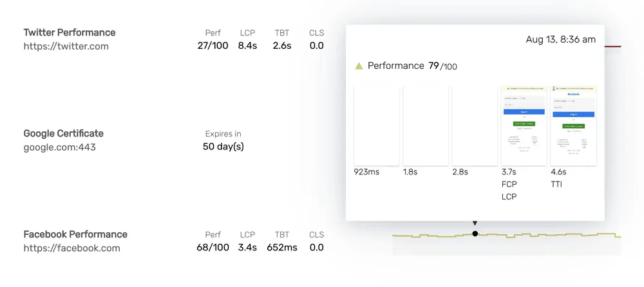Open the Google Certificate monitor
644x287 pixels.
pos(63,133)
